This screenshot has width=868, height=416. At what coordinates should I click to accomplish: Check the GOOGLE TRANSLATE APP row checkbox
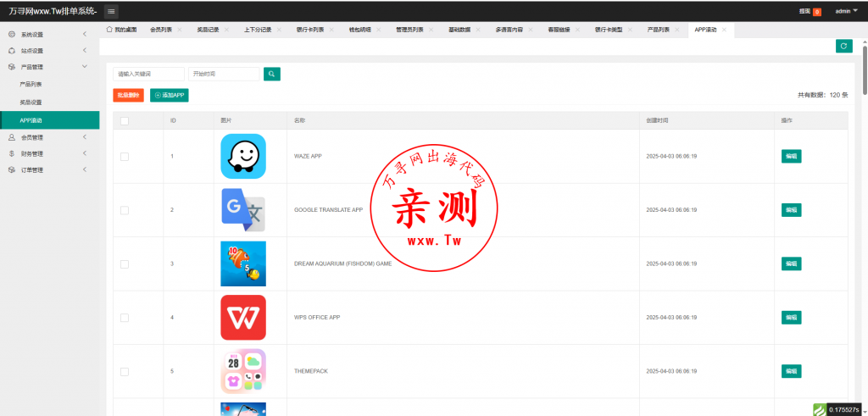click(125, 210)
